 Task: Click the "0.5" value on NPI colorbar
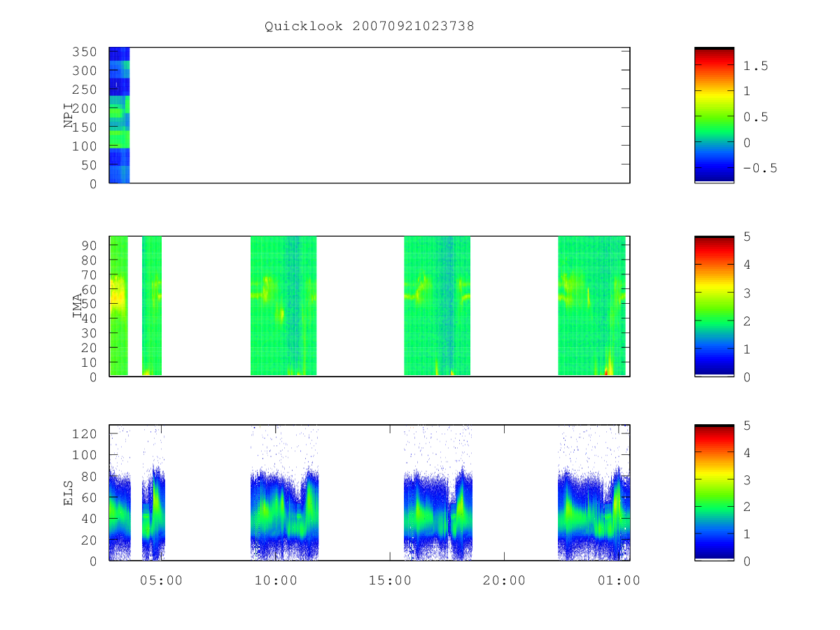(756, 117)
